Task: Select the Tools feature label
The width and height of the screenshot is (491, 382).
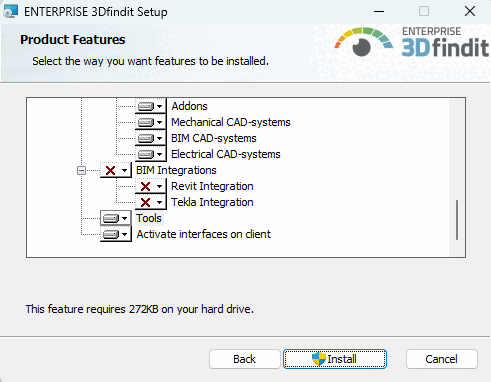Action: tap(149, 218)
